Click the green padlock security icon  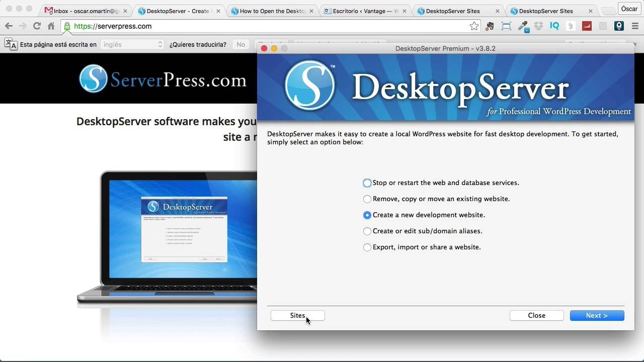click(67, 26)
